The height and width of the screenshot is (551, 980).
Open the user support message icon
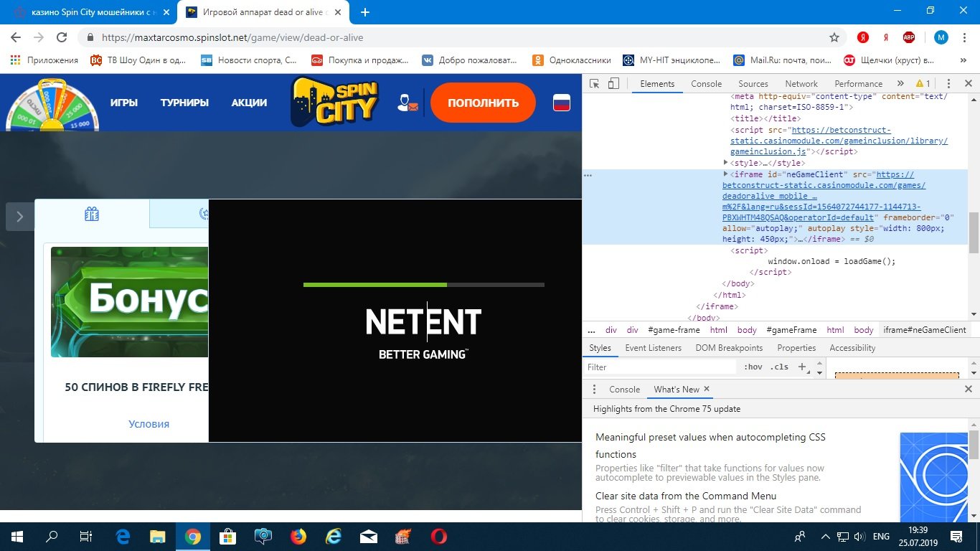pyautogui.click(x=407, y=103)
